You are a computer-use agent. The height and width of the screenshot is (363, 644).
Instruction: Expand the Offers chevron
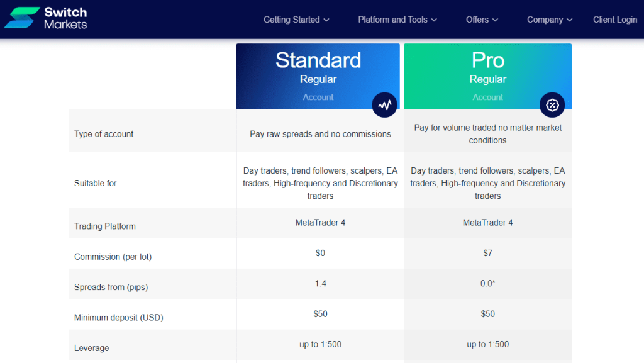pos(495,20)
